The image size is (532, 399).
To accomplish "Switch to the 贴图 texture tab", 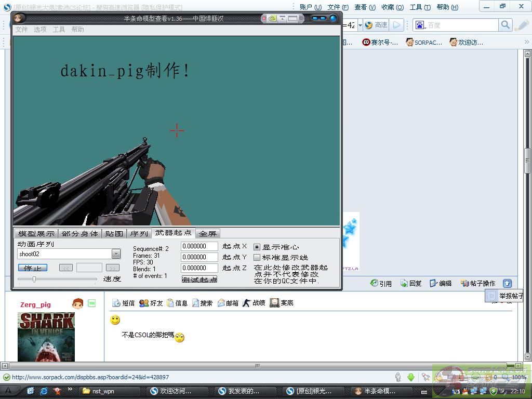I will pyautogui.click(x=114, y=234).
